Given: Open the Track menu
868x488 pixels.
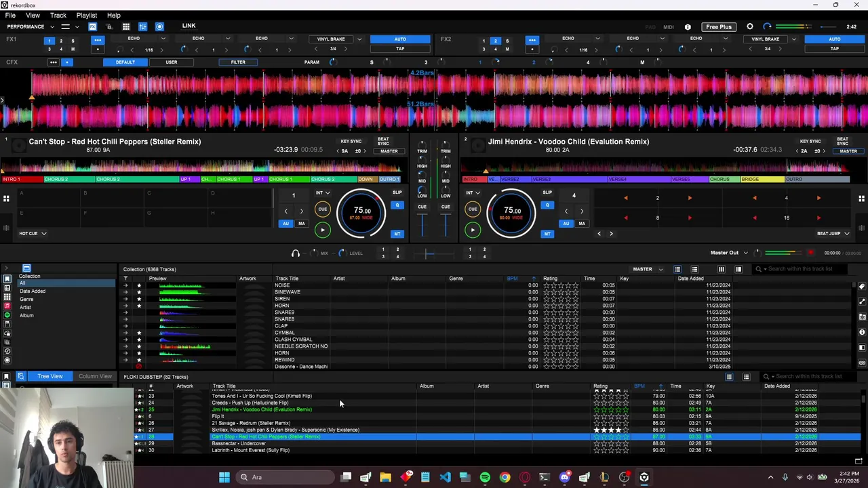Looking at the screenshot, I should [x=58, y=15].
